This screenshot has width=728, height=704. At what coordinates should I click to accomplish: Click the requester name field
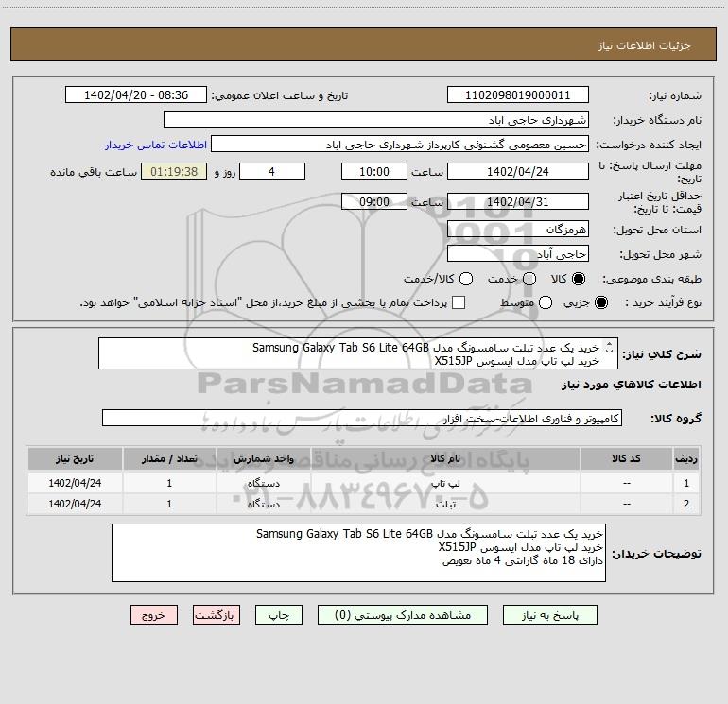(400, 145)
